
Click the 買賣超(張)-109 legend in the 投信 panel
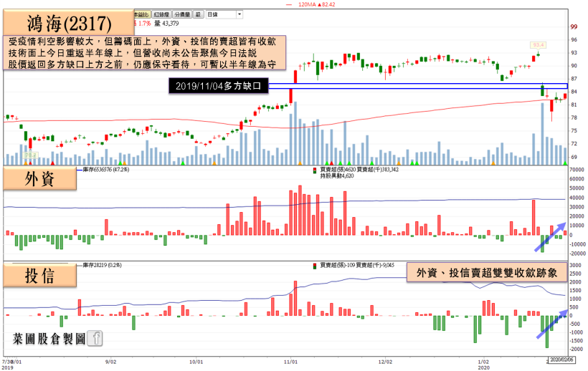click(337, 265)
